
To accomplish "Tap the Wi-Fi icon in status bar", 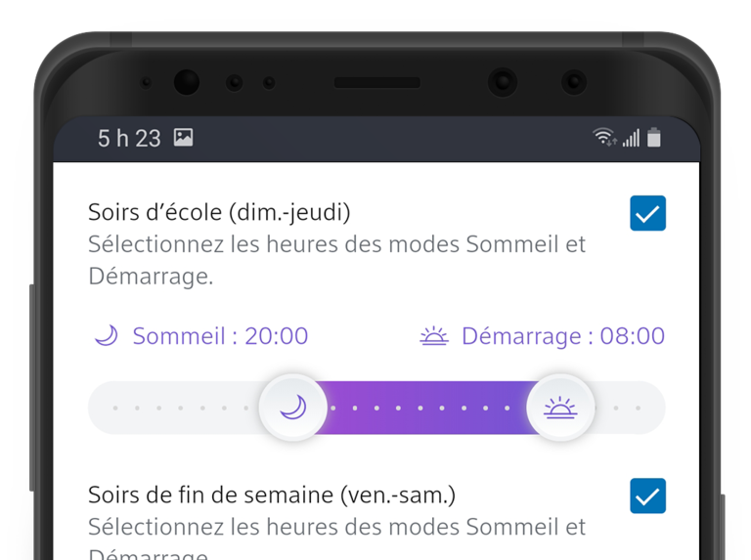I will [604, 138].
